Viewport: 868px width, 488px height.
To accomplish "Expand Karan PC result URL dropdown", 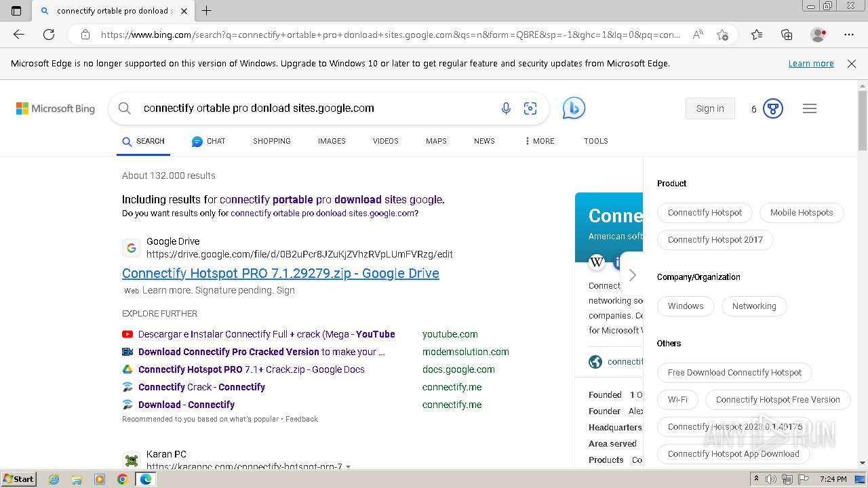I will point(349,467).
